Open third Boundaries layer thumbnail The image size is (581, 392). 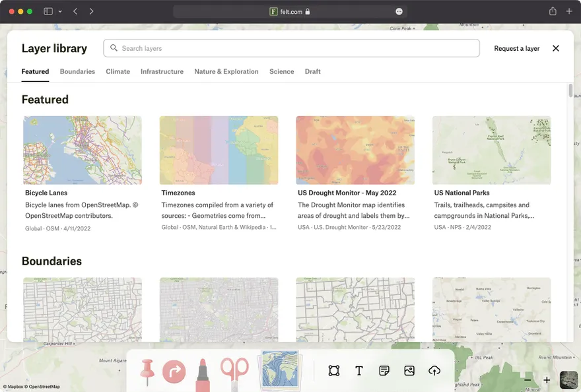click(x=355, y=310)
